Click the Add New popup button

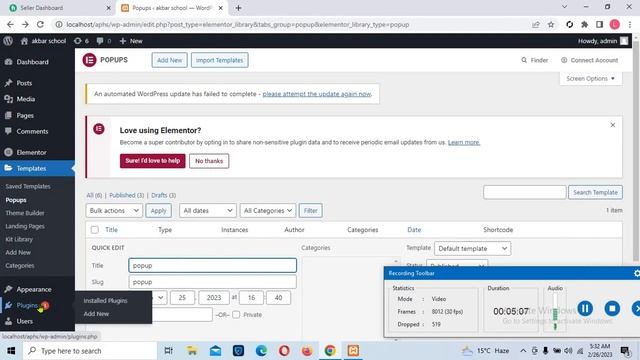169,60
